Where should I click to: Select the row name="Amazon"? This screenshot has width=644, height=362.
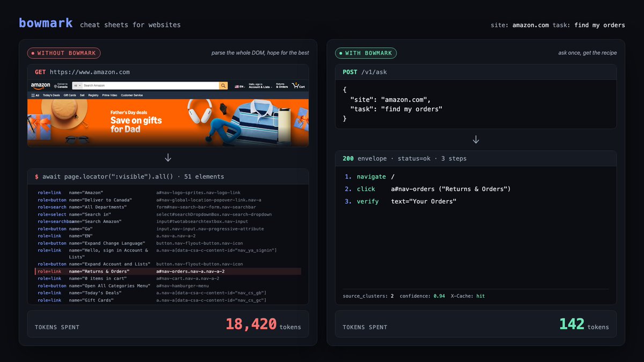point(168,193)
